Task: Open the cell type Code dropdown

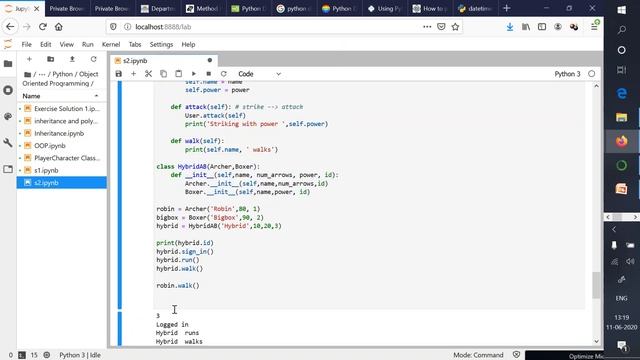Action: 260,74
